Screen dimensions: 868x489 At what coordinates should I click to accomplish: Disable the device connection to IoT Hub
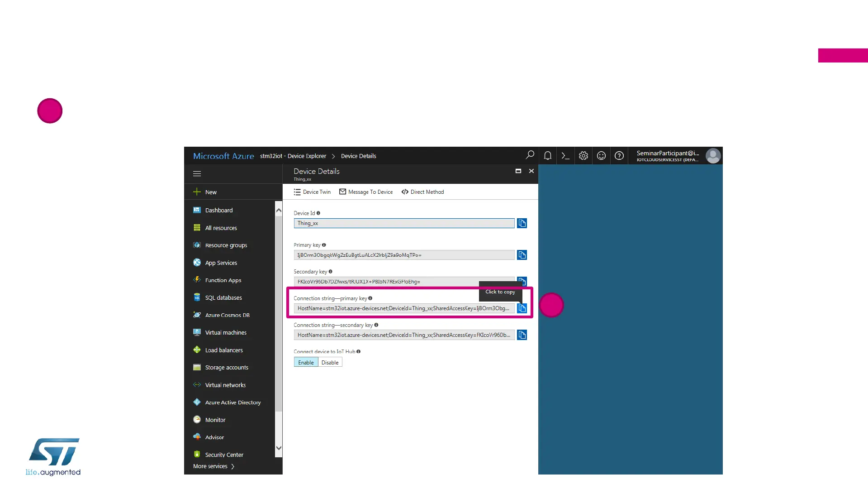click(330, 362)
